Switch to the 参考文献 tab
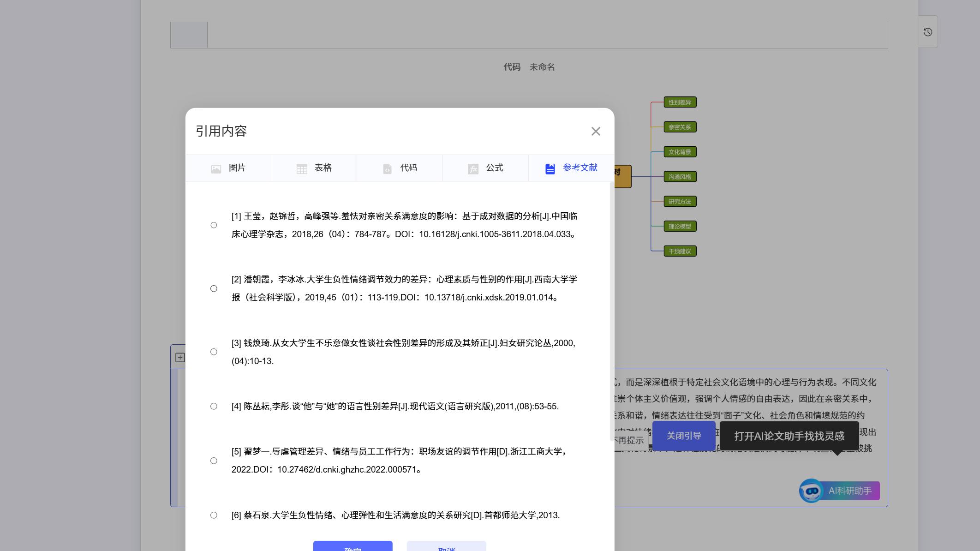 pos(579,168)
